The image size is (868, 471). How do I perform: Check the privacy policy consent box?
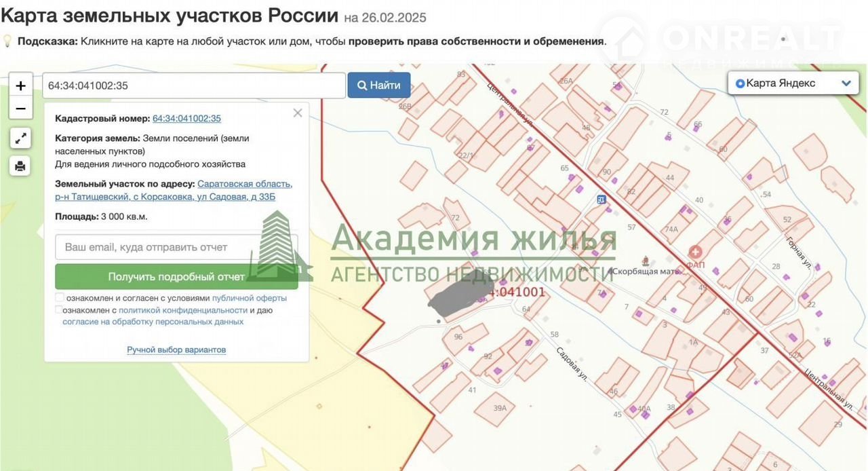(x=60, y=310)
